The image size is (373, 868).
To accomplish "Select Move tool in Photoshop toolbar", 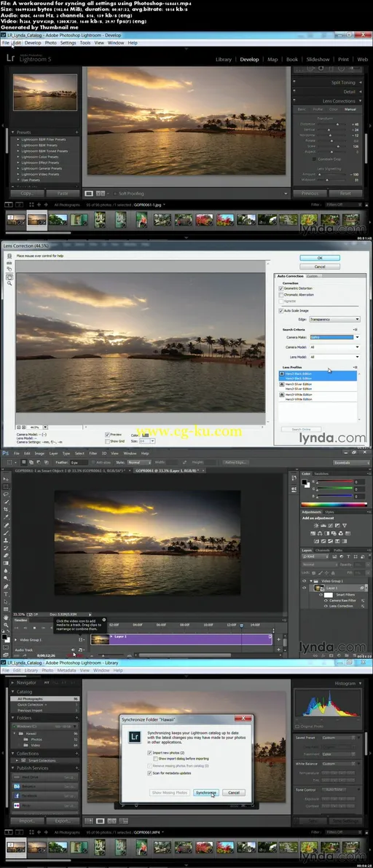I will (7, 479).
